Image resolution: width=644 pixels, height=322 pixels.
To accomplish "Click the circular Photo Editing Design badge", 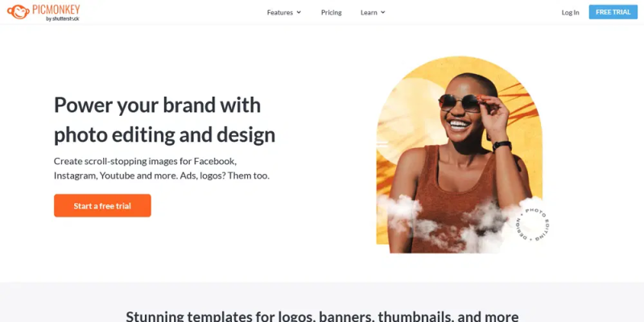I will (x=534, y=224).
